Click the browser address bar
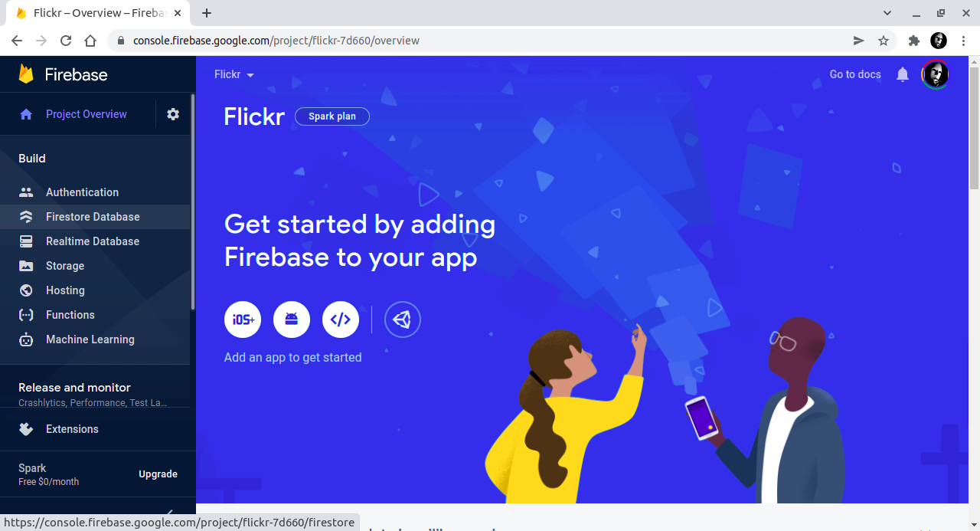980x531 pixels. point(490,41)
